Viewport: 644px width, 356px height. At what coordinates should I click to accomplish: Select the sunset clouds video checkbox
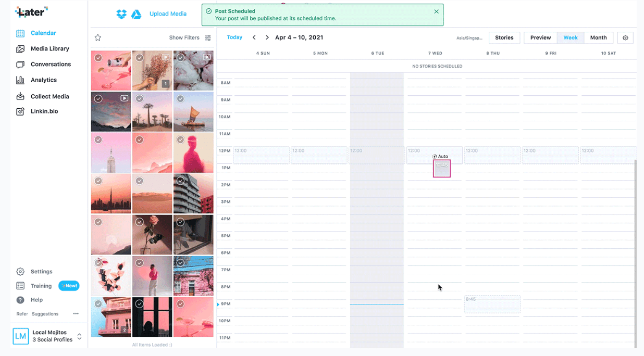tap(98, 99)
